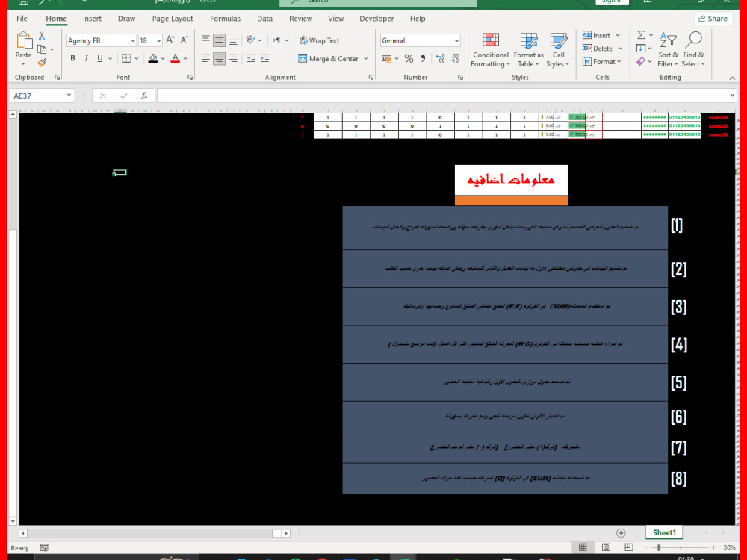
Task: Apply borders using the Borders icon
Action: 126,58
